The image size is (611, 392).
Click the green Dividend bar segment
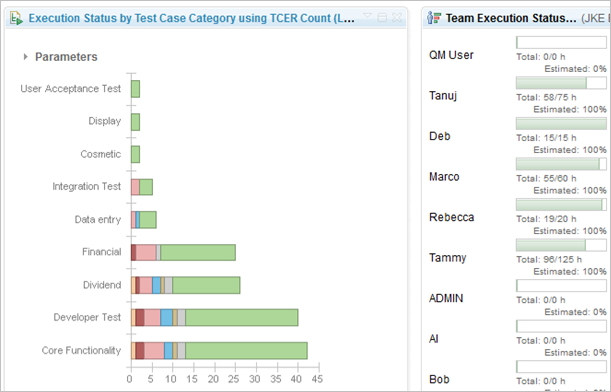pyautogui.click(x=206, y=285)
